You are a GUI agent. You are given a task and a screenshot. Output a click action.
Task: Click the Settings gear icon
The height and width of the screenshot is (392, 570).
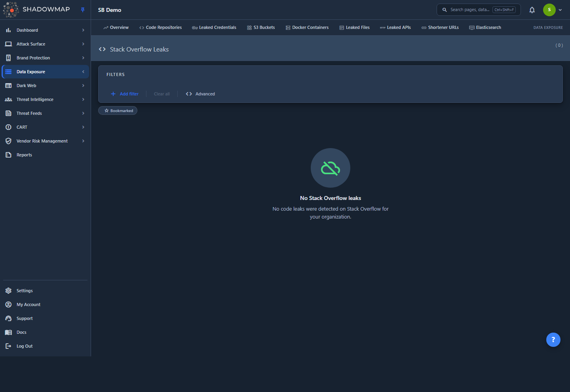(8, 291)
